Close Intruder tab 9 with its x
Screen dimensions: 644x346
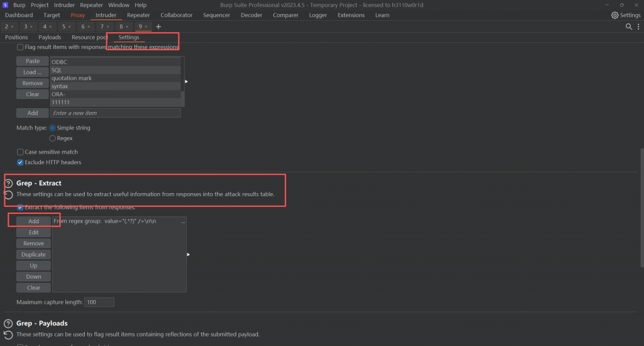(x=147, y=27)
